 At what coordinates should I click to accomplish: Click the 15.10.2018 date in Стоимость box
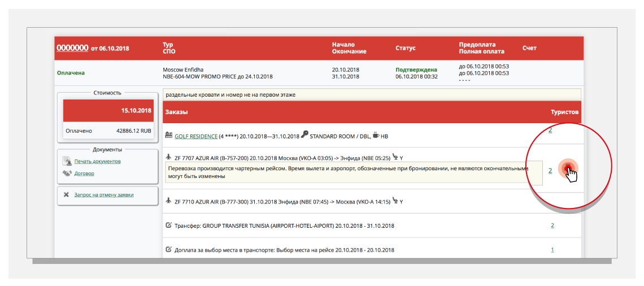click(x=136, y=111)
